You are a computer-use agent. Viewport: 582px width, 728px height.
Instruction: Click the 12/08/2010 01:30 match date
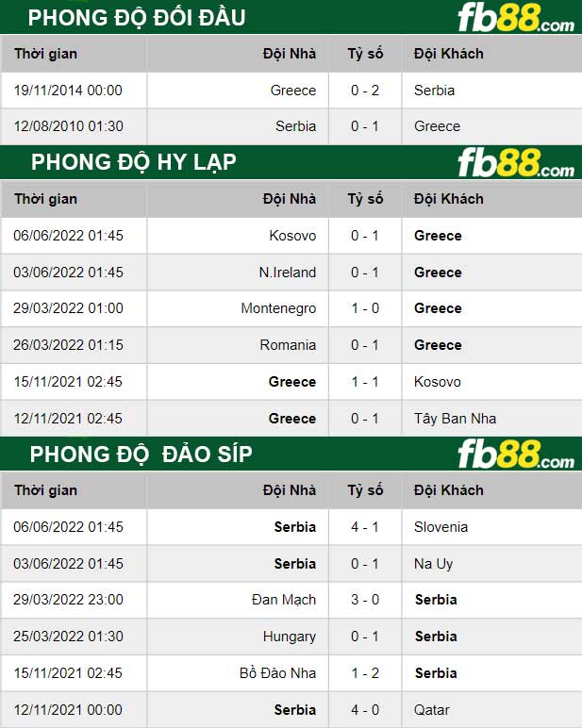click(x=68, y=126)
